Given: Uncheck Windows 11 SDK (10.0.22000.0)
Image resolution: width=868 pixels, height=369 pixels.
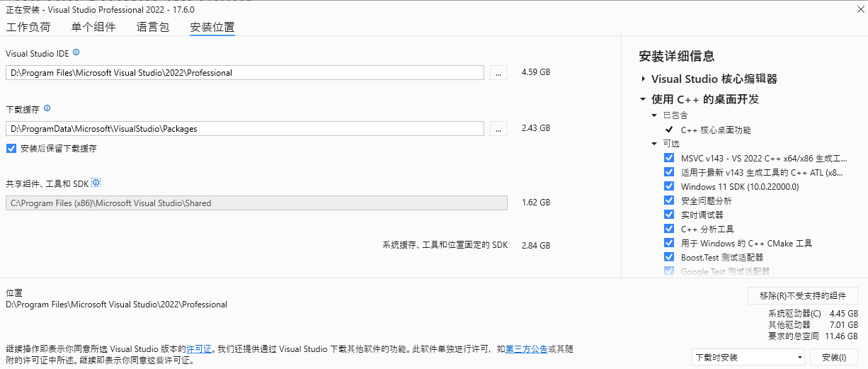Looking at the screenshot, I should (x=669, y=186).
